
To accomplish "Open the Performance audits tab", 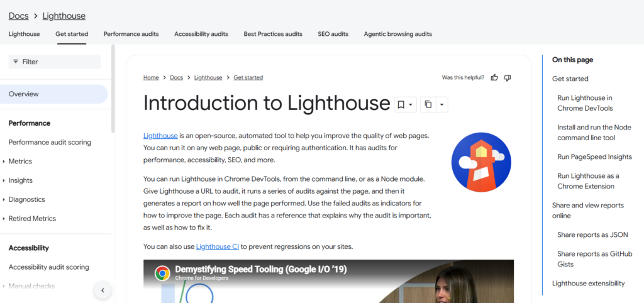I will [x=131, y=34].
